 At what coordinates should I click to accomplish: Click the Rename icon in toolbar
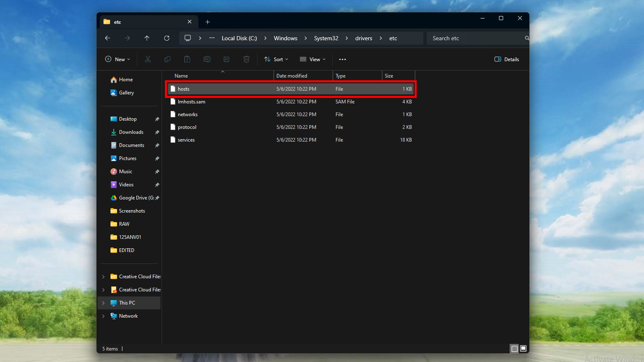(x=207, y=59)
